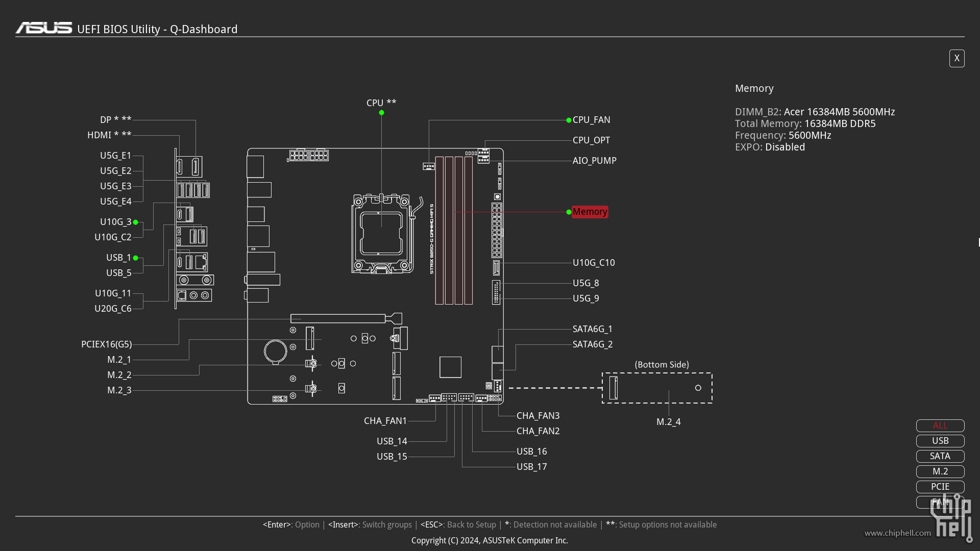This screenshot has height=551, width=980.
Task: Open the PCIEX16(G5) slot label
Action: (x=107, y=344)
